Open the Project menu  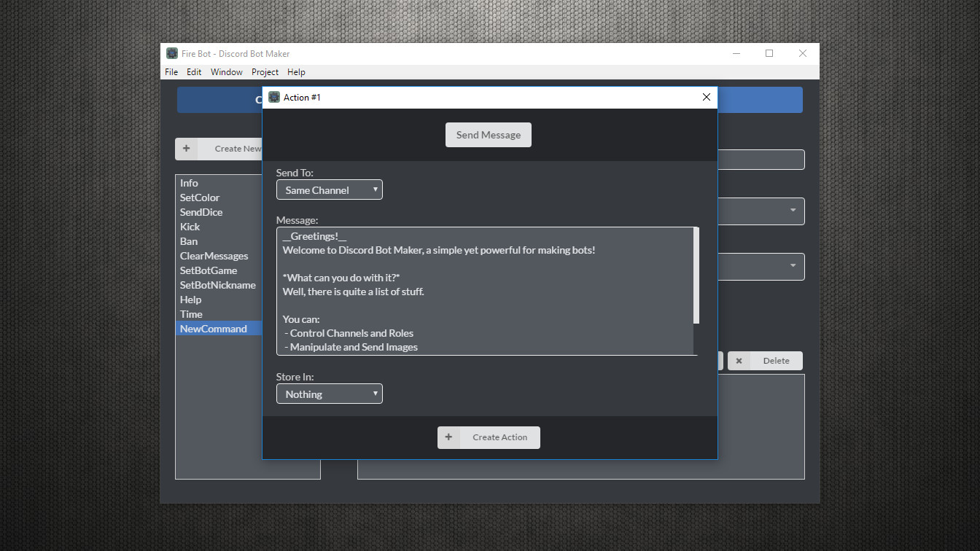coord(265,71)
